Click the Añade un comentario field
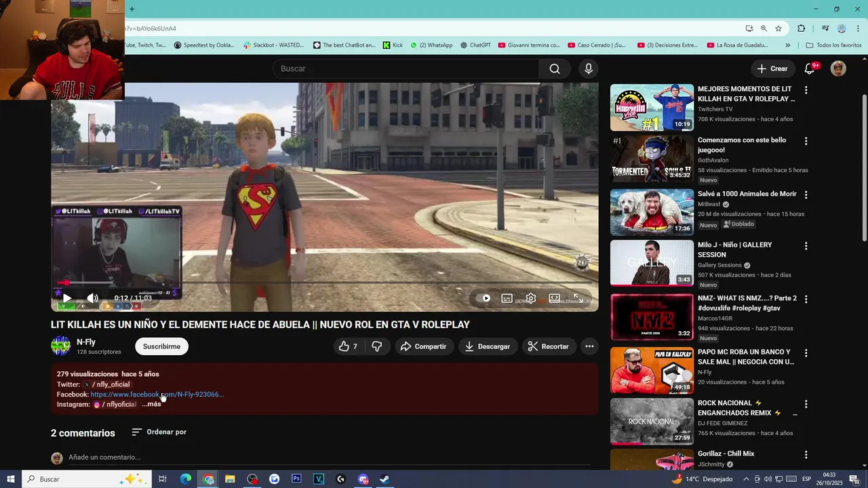 click(x=330, y=457)
